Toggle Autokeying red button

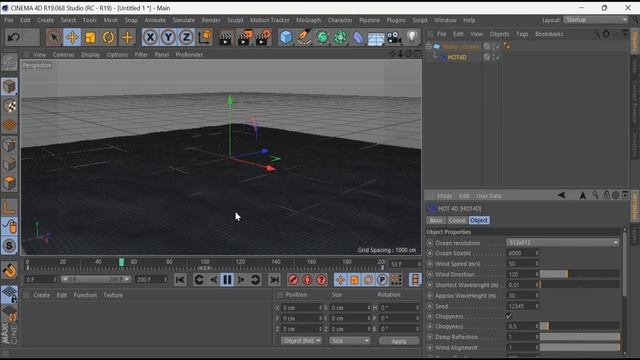[x=307, y=280]
